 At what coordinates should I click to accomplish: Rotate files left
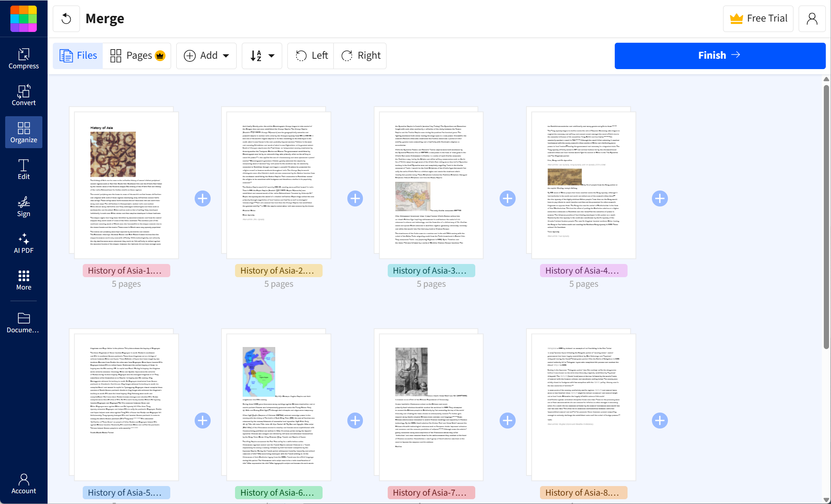pyautogui.click(x=310, y=56)
